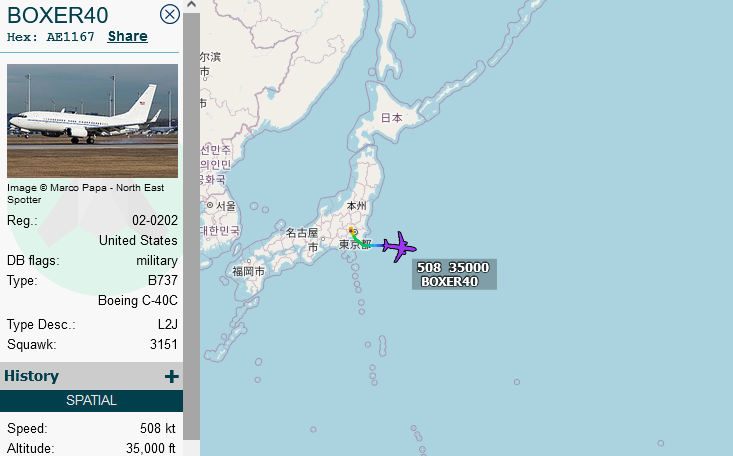Click the Boeing C-40C type name
This screenshot has width=733, height=456.
click(138, 300)
